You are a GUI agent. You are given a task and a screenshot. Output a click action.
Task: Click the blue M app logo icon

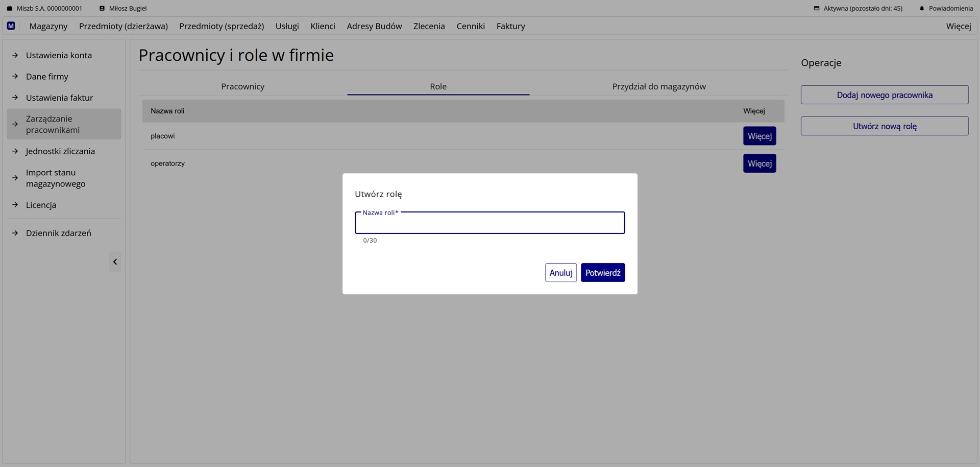click(11, 26)
